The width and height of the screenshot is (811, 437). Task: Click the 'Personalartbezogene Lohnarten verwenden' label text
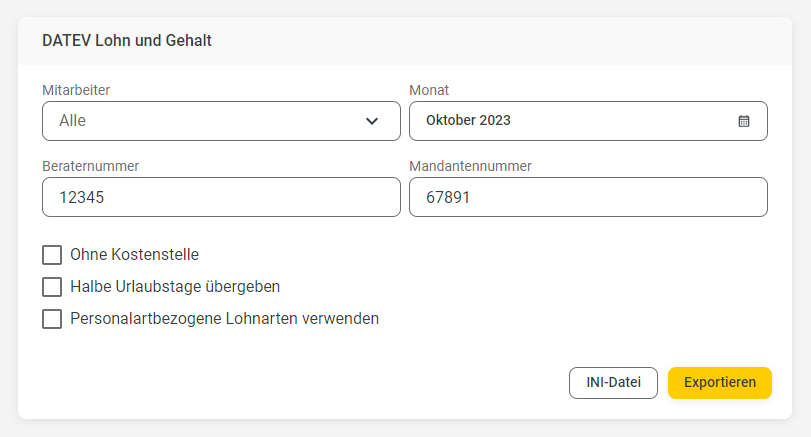[x=224, y=319]
